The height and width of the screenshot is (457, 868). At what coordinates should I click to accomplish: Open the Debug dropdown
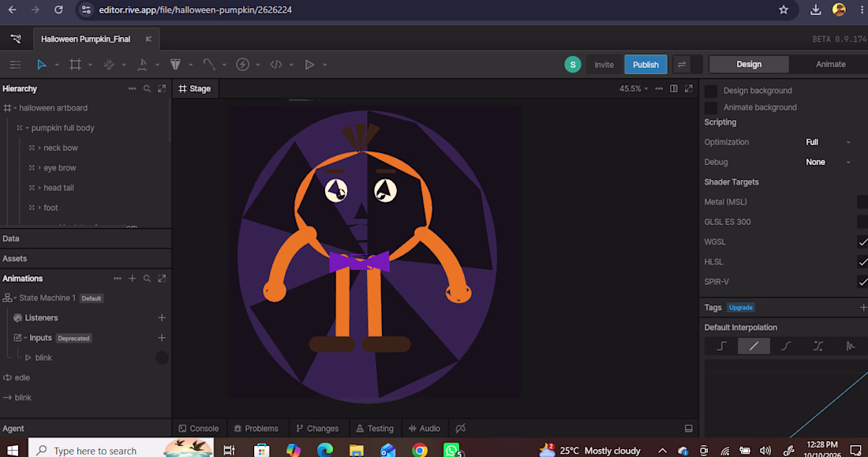tap(828, 163)
